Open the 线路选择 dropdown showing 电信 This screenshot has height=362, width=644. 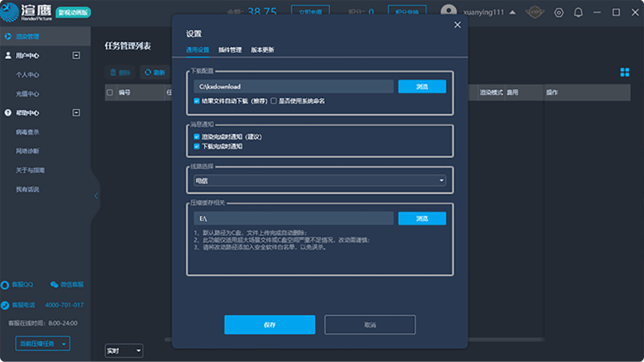click(x=320, y=181)
